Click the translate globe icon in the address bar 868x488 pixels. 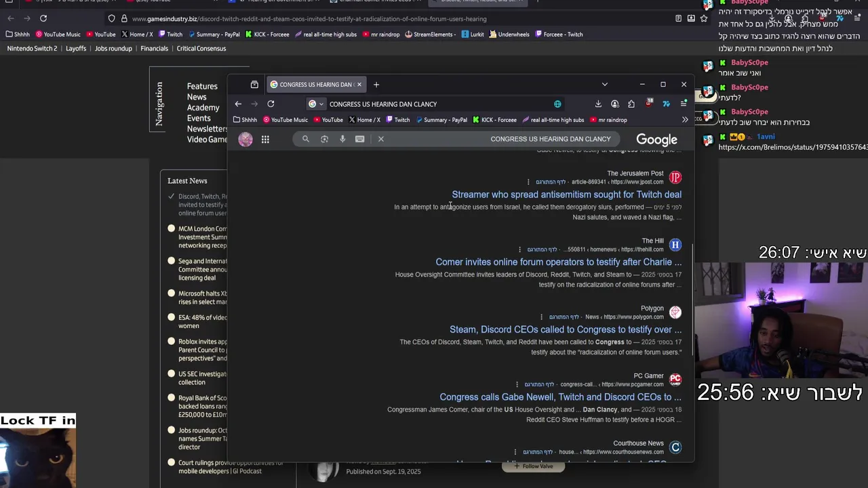click(x=557, y=104)
